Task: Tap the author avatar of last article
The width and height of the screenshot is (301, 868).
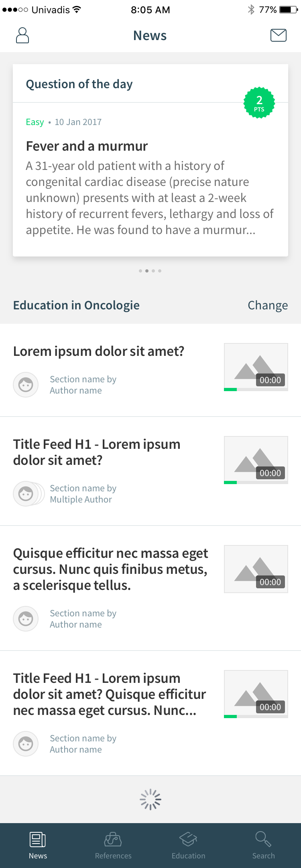Action: tap(26, 744)
